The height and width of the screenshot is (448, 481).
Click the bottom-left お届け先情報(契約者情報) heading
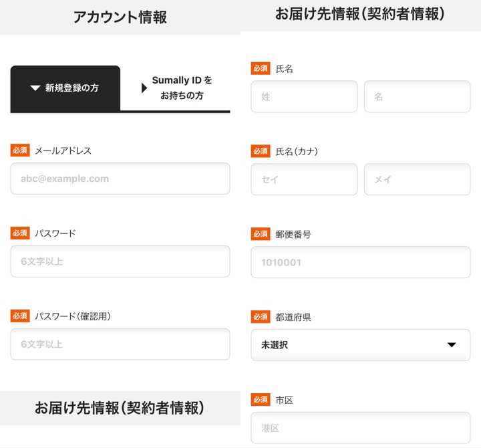click(120, 408)
